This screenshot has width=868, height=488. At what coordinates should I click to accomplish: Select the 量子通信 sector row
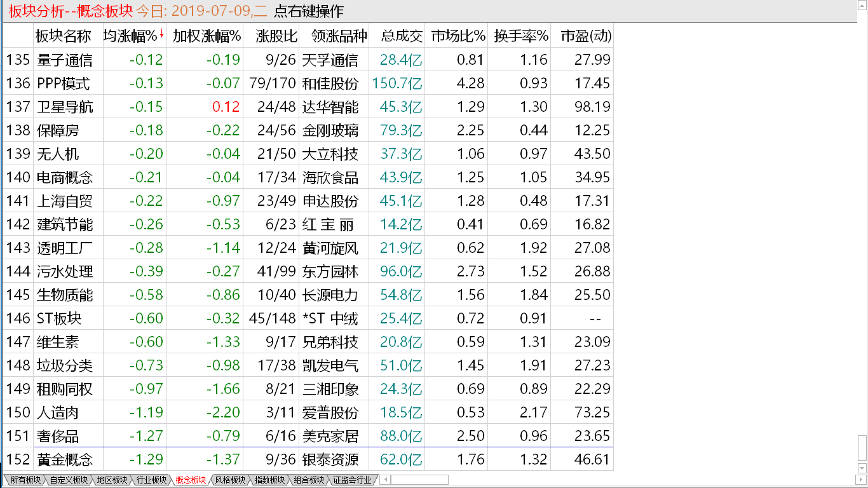pos(308,60)
